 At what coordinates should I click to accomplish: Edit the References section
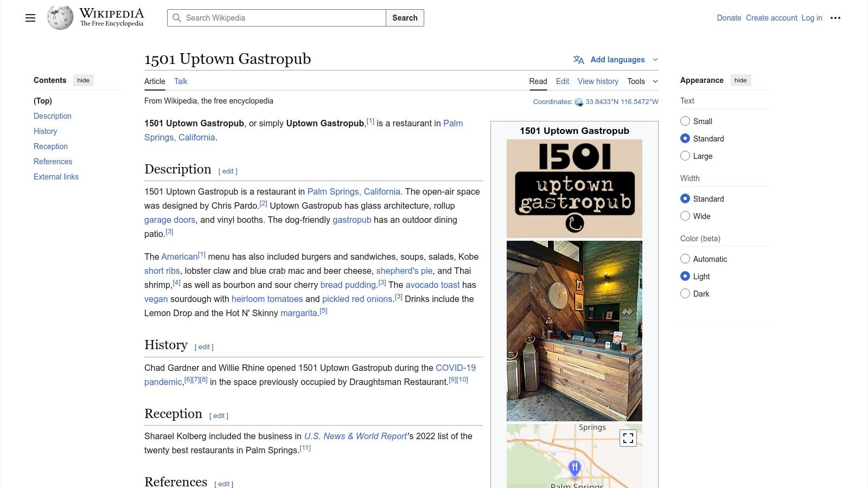tap(224, 484)
